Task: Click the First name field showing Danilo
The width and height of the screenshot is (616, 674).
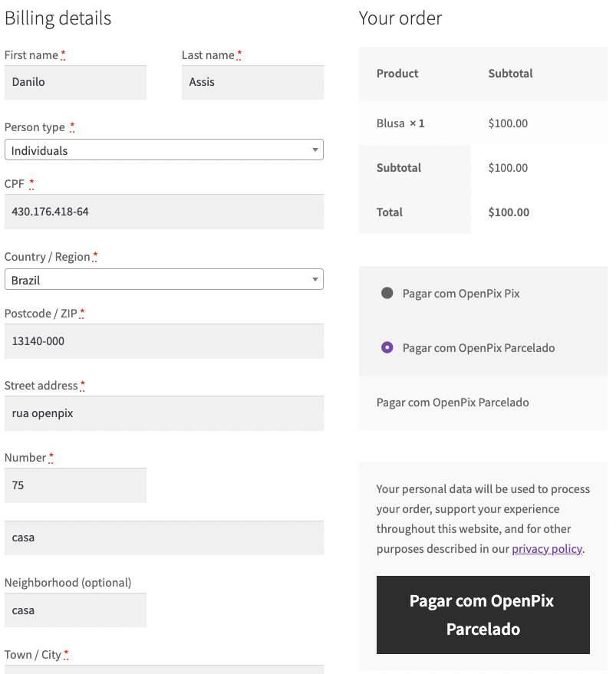Action: click(74, 82)
